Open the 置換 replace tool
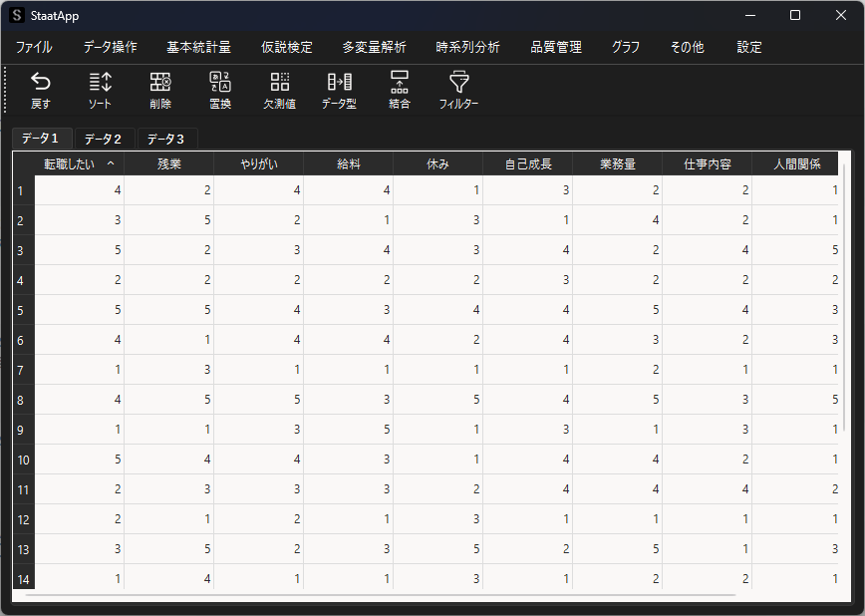This screenshot has height=616, width=865. click(220, 89)
